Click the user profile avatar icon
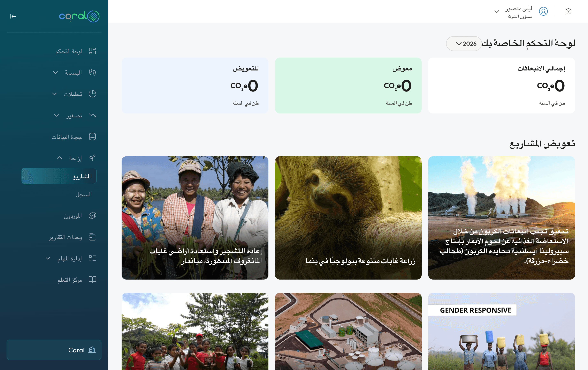The height and width of the screenshot is (370, 588). click(x=543, y=12)
